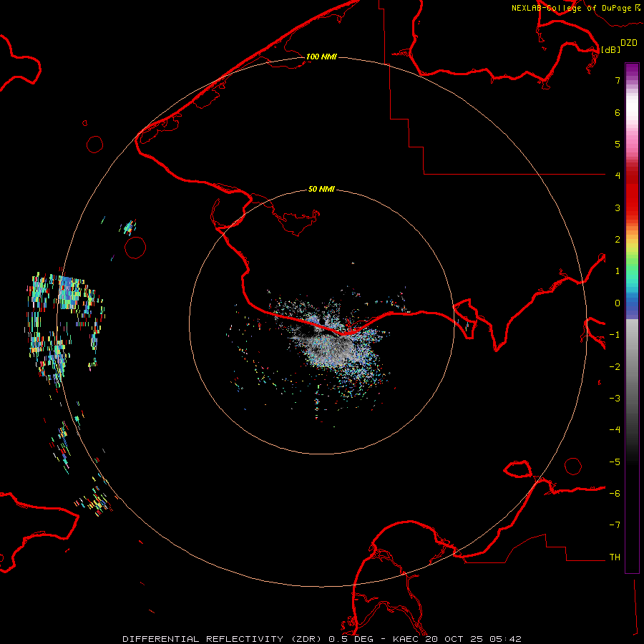Click the "DZD" legend title

point(629,43)
